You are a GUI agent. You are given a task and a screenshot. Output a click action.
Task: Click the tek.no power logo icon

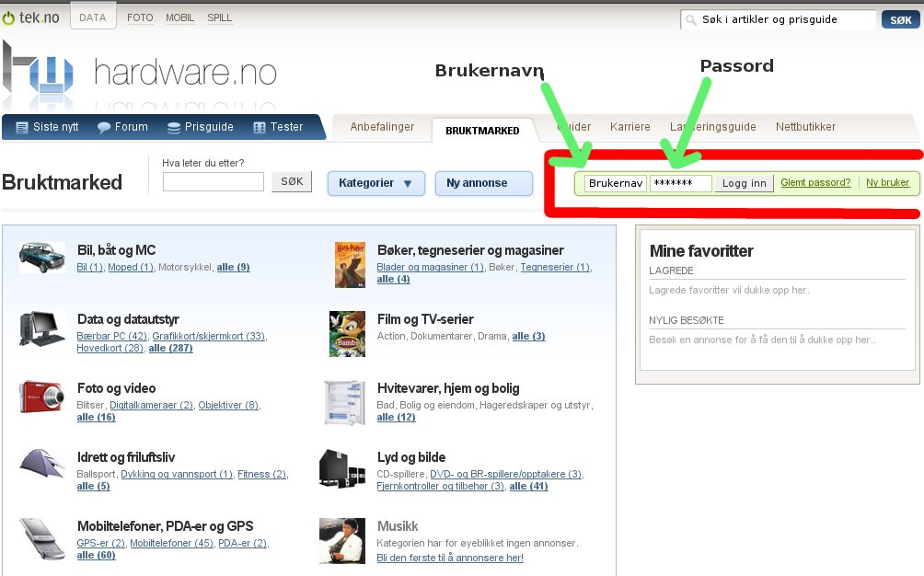tap(8, 18)
